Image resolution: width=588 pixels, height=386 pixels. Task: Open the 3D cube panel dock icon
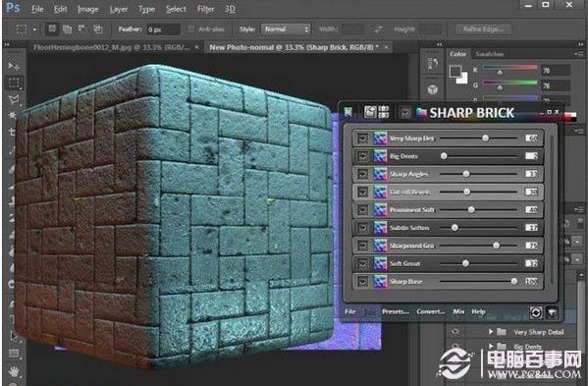click(433, 89)
